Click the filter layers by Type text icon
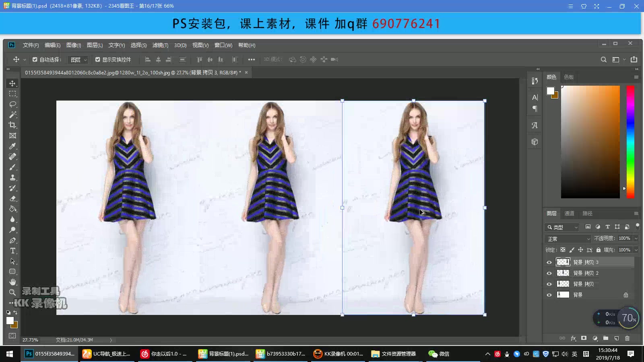This screenshot has width=644, height=362. (608, 227)
